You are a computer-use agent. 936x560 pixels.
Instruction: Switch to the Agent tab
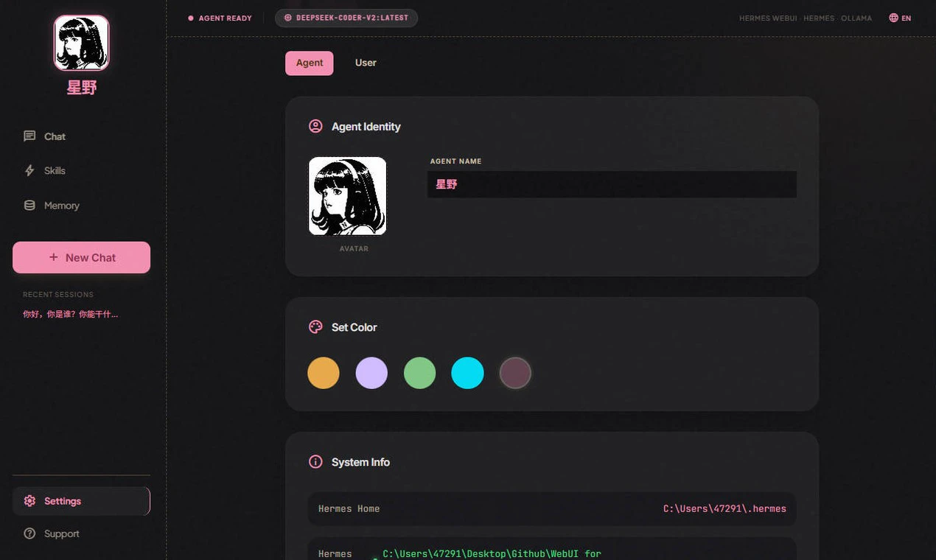309,63
